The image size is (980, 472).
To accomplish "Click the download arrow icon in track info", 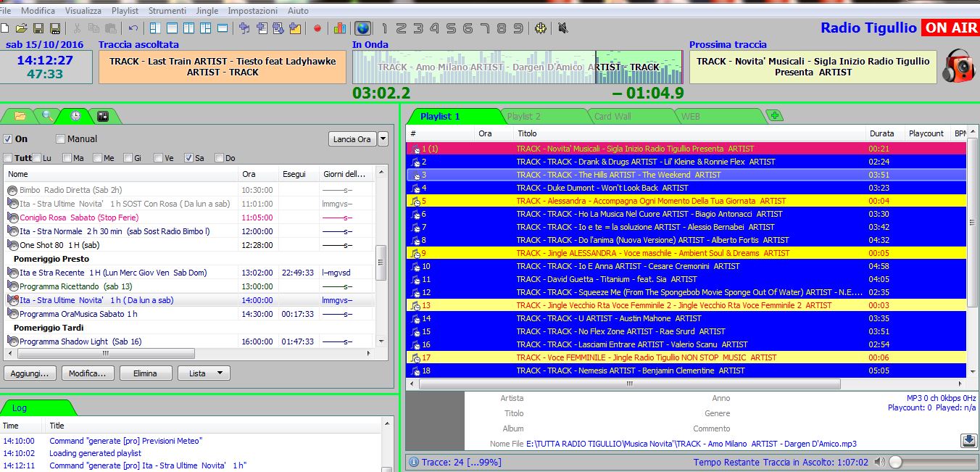I will [x=968, y=441].
